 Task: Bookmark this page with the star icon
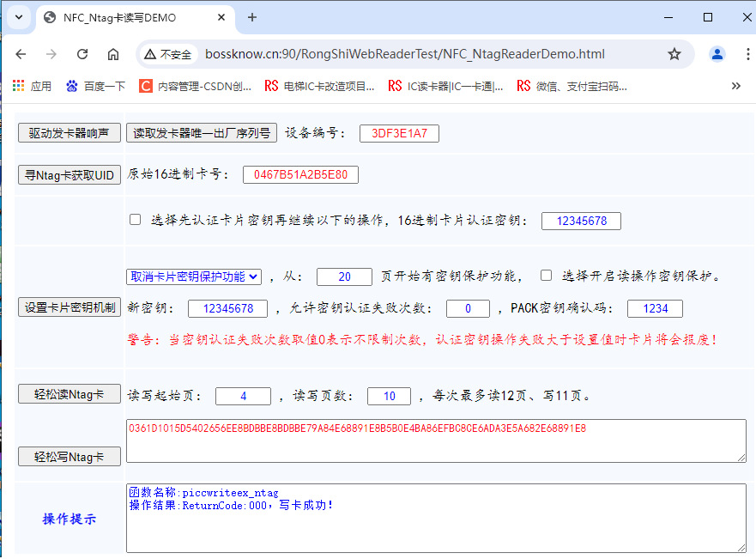pyautogui.click(x=674, y=54)
